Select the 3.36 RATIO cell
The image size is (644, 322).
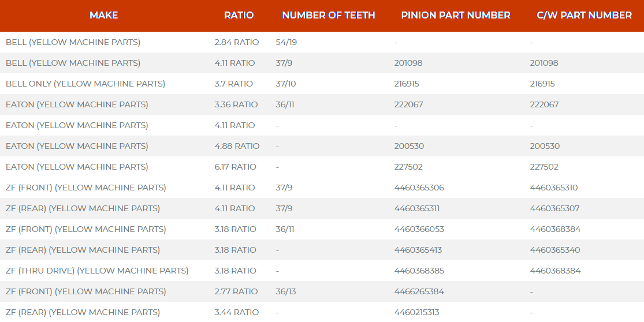236,104
